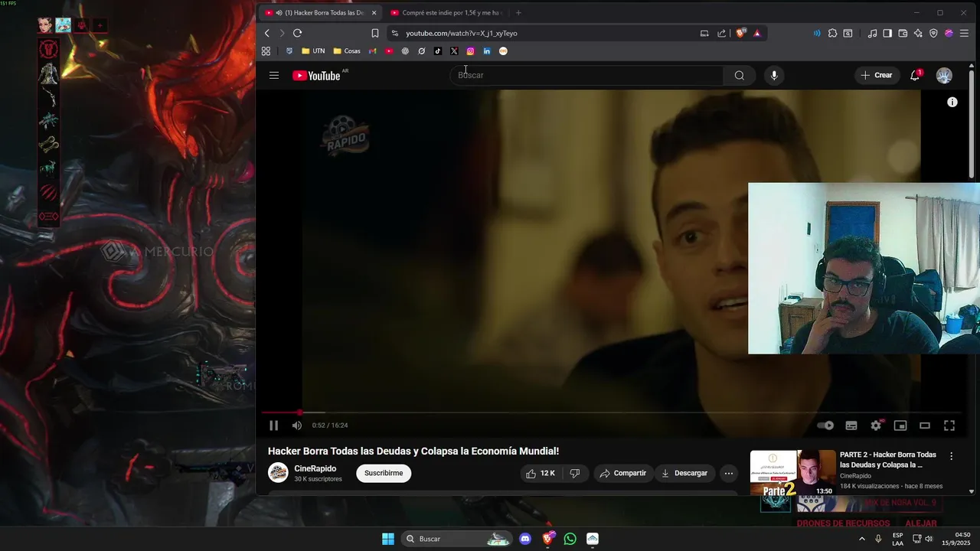
Task: Open Brave Shields lion icon
Action: click(740, 33)
